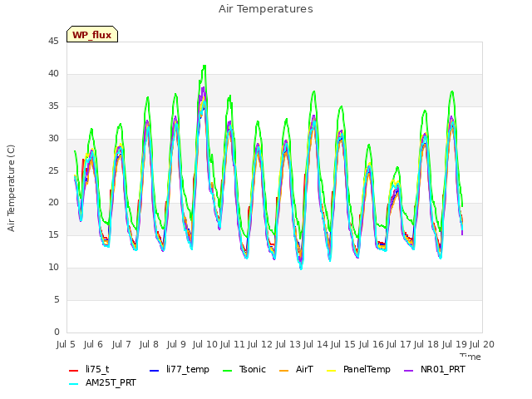532x399 pixels.
Task: Click the blue li77_temp legend color marker
Action: (154, 371)
